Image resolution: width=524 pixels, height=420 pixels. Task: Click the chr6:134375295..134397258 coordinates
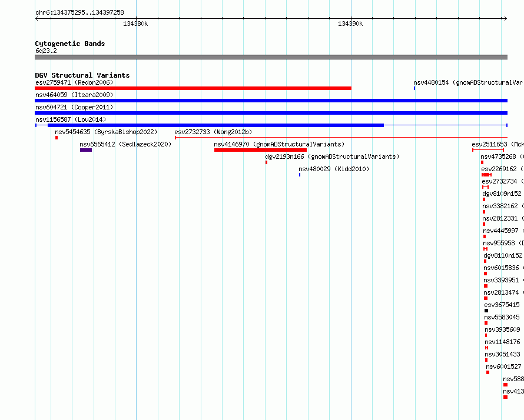click(x=79, y=12)
